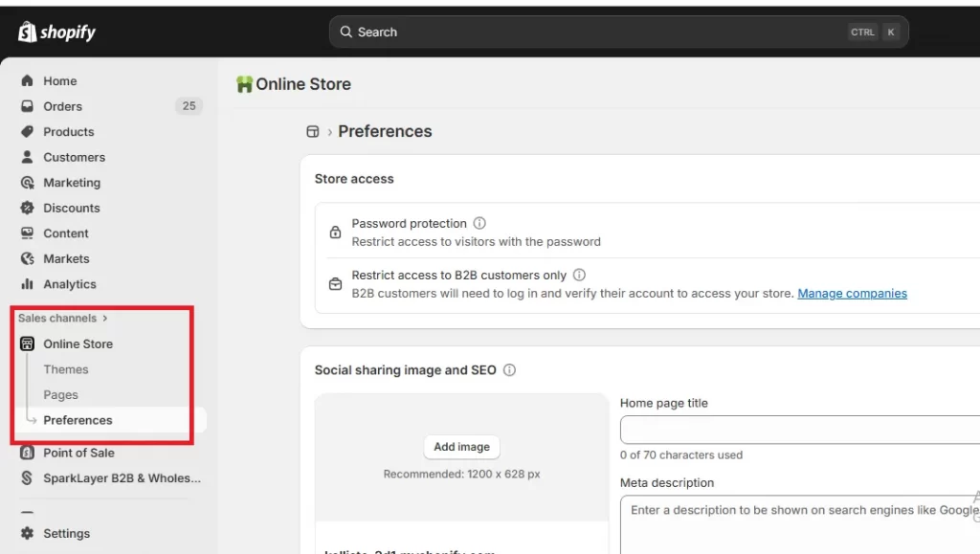Viewport: 980px width, 554px height.
Task: Click the Point of Sale icon
Action: click(28, 453)
